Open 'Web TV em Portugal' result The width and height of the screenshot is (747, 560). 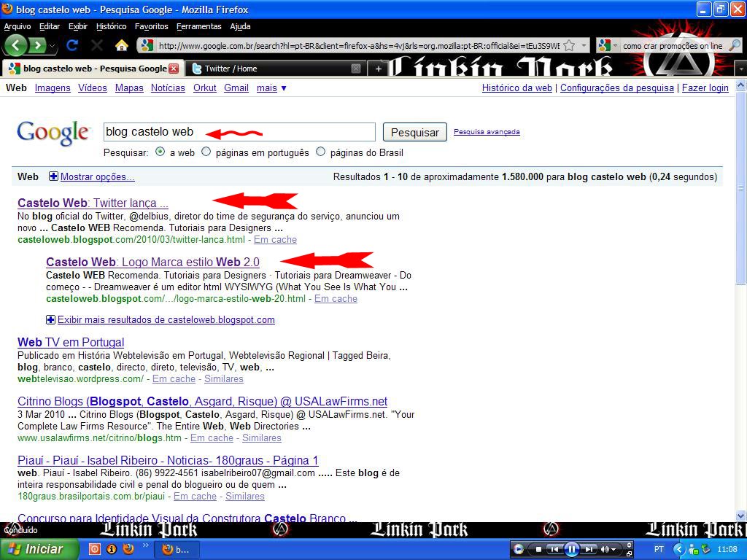71,343
